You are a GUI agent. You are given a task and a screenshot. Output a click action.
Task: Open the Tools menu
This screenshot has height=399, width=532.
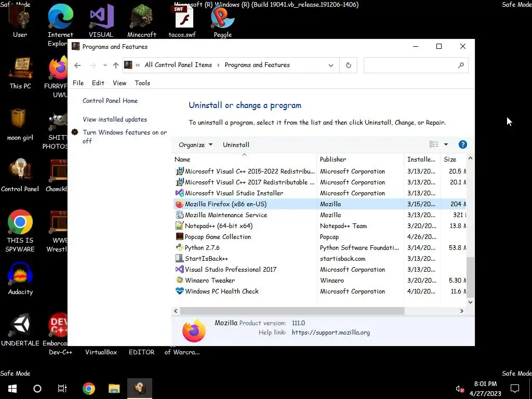(x=142, y=83)
